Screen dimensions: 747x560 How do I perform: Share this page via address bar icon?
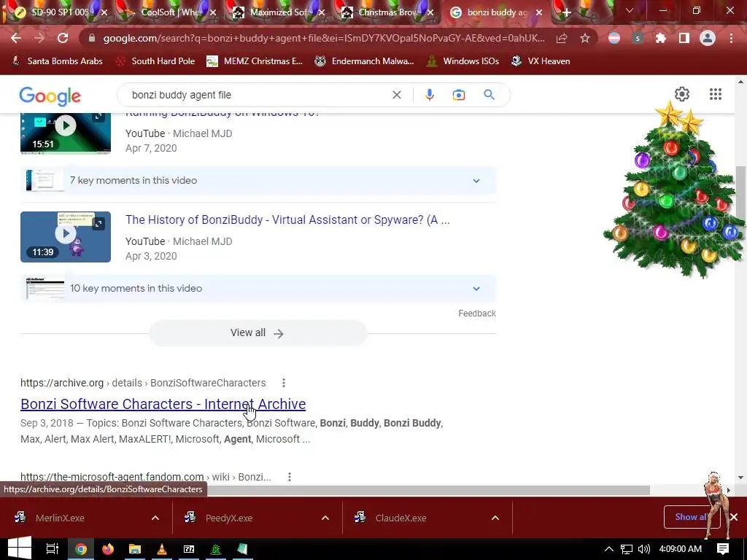point(561,38)
